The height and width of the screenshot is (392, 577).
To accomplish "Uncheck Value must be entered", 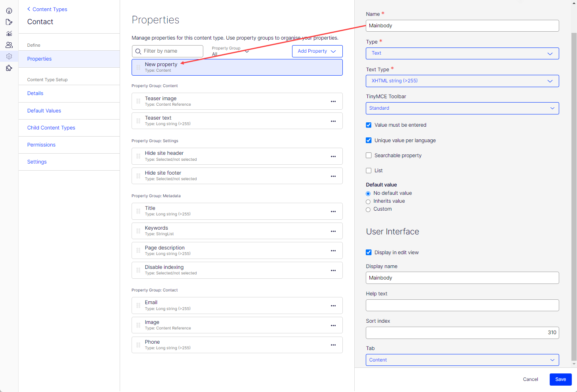I will (x=369, y=125).
